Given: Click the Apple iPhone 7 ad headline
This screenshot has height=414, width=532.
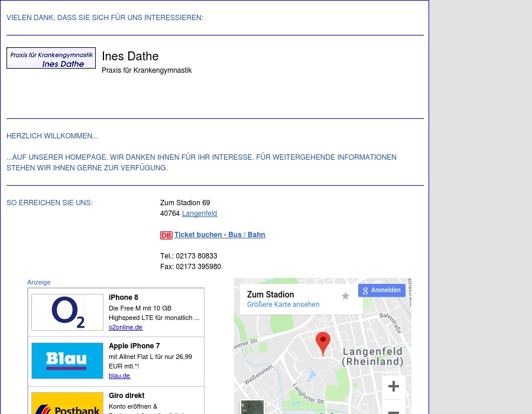Looking at the screenshot, I should pyautogui.click(x=134, y=346).
